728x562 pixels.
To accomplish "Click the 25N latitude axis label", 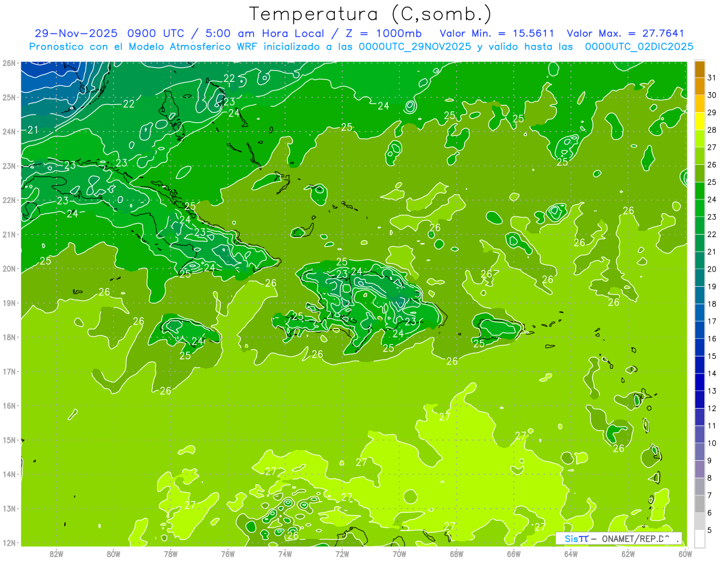I will 8,97.
